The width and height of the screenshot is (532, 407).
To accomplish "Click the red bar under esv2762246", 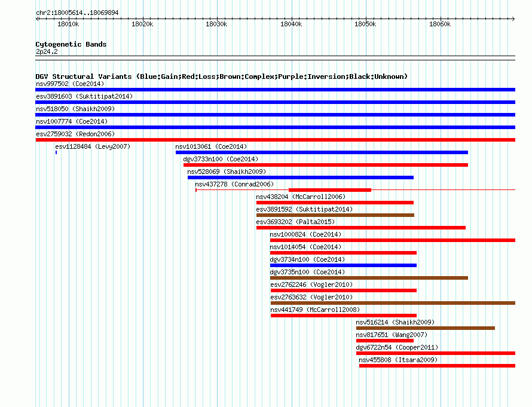I will tap(344, 290).
